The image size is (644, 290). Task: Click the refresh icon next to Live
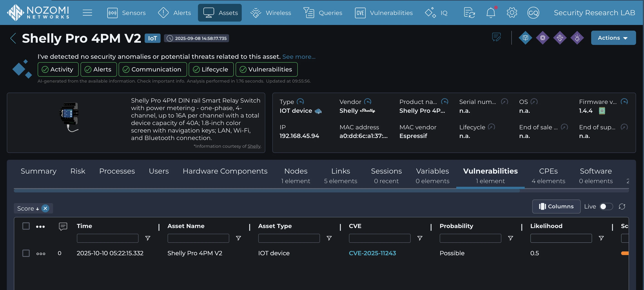(622, 206)
